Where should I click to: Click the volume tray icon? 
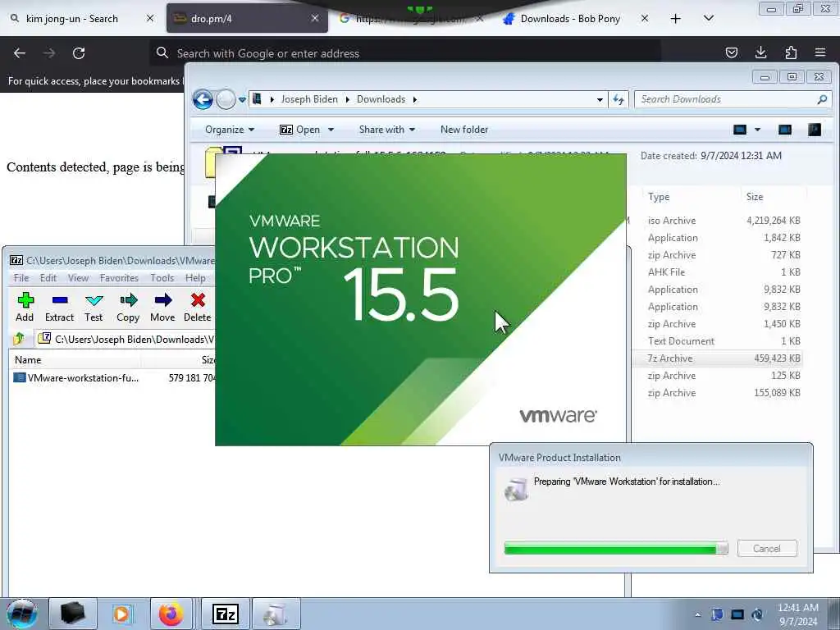[x=757, y=614]
